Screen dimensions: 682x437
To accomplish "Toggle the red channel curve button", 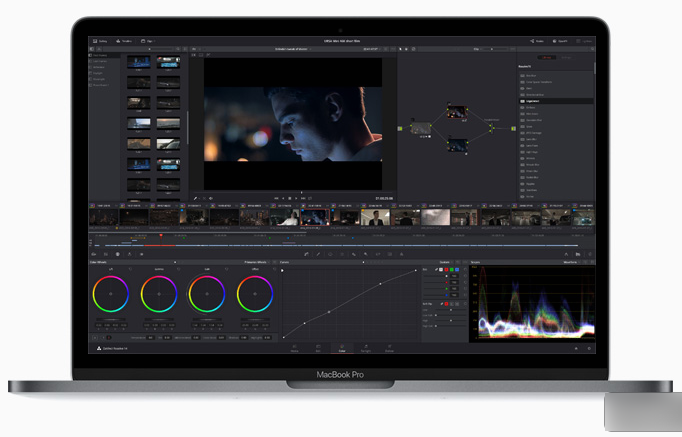I will 446,270.
